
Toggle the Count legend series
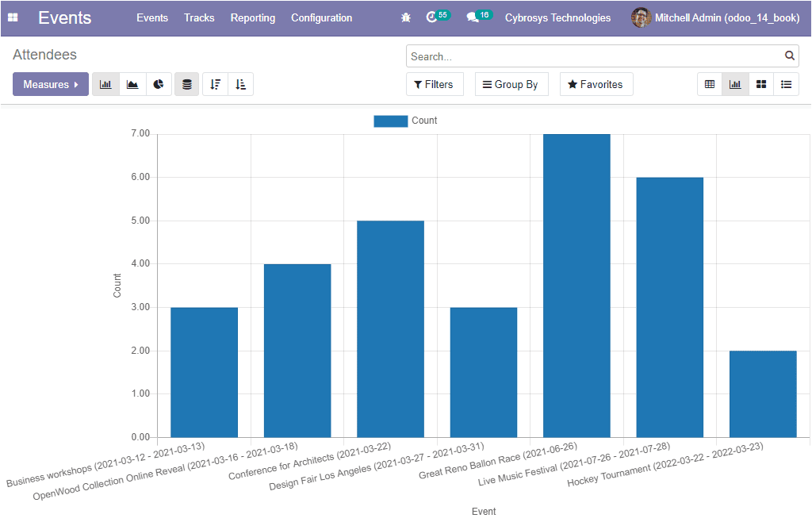tap(405, 121)
